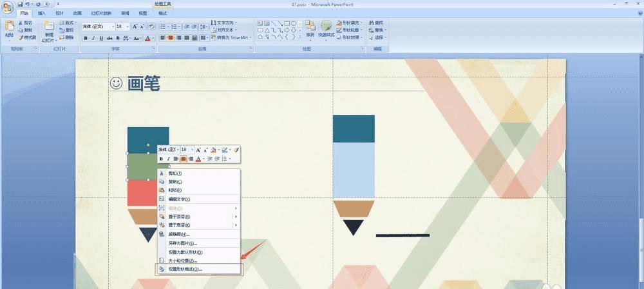
Task: Toggle Bold in the ribbon font group
Action: [x=86, y=38]
